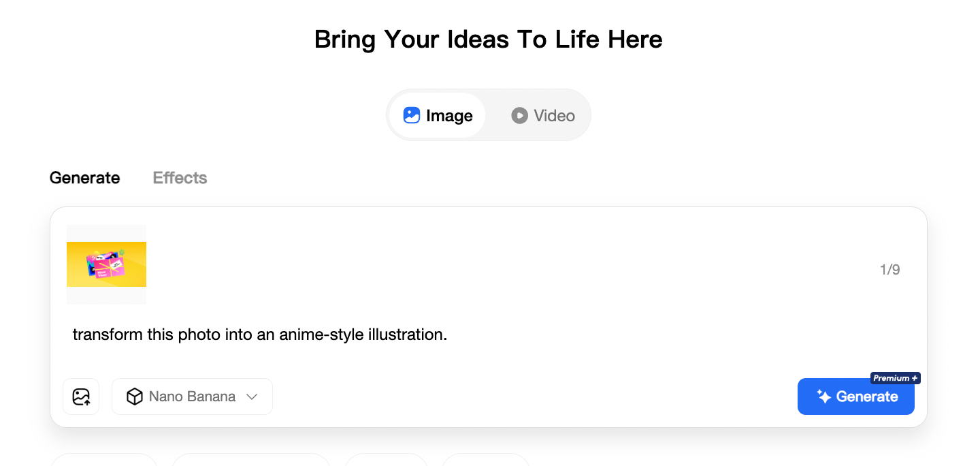Click the 1/9 image counter
Viewport: 980px width, 466px height.
(889, 270)
